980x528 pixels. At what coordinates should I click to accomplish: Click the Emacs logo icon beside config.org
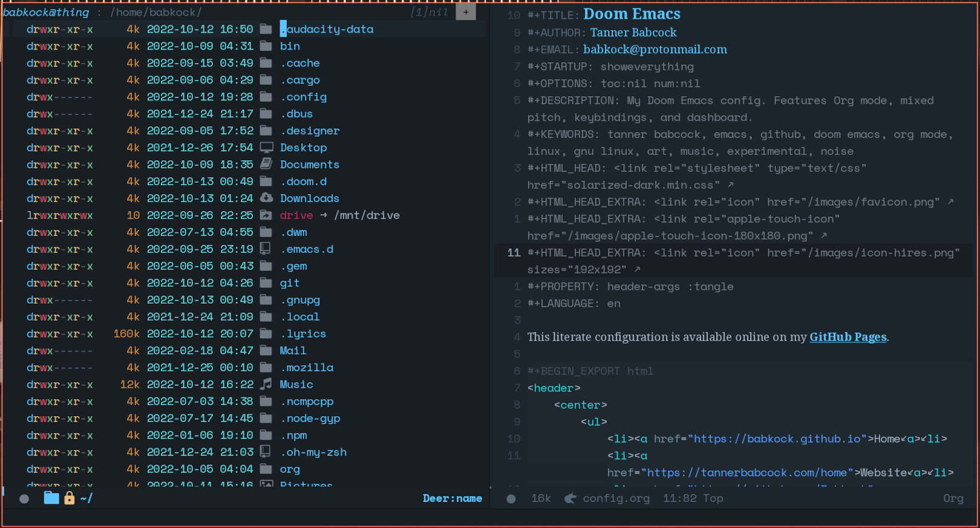coord(570,498)
